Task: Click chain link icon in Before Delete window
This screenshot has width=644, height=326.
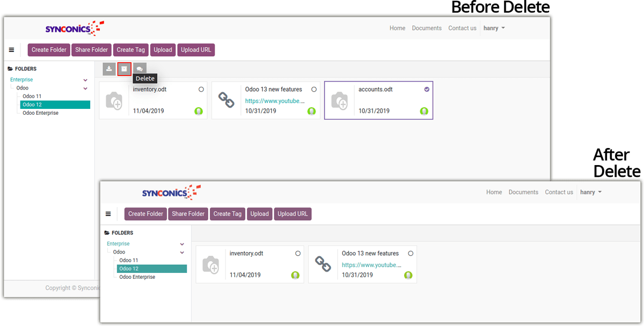Action: (x=226, y=100)
